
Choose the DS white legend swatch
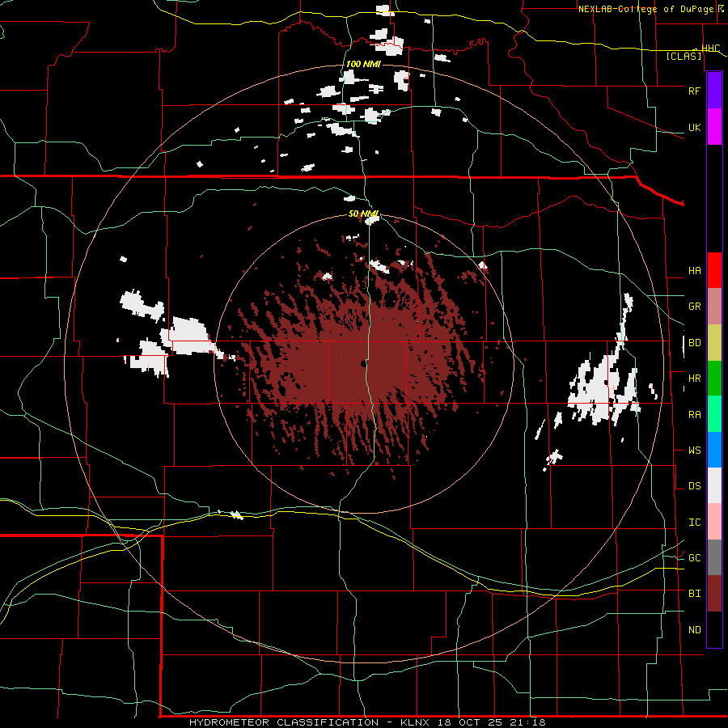pos(714,485)
